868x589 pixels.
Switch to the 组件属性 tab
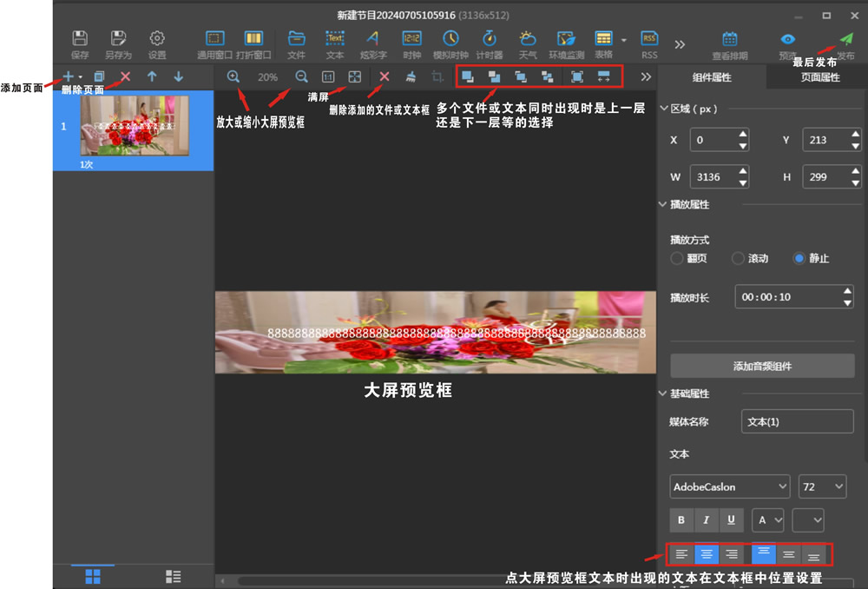712,77
